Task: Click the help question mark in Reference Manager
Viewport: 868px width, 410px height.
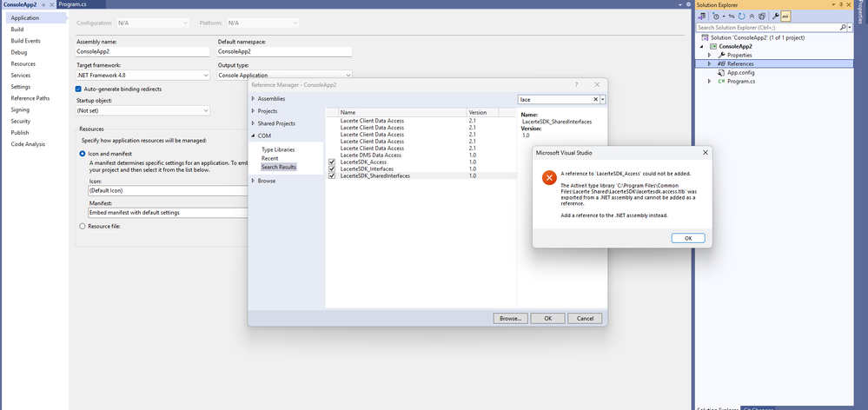Action: click(576, 84)
